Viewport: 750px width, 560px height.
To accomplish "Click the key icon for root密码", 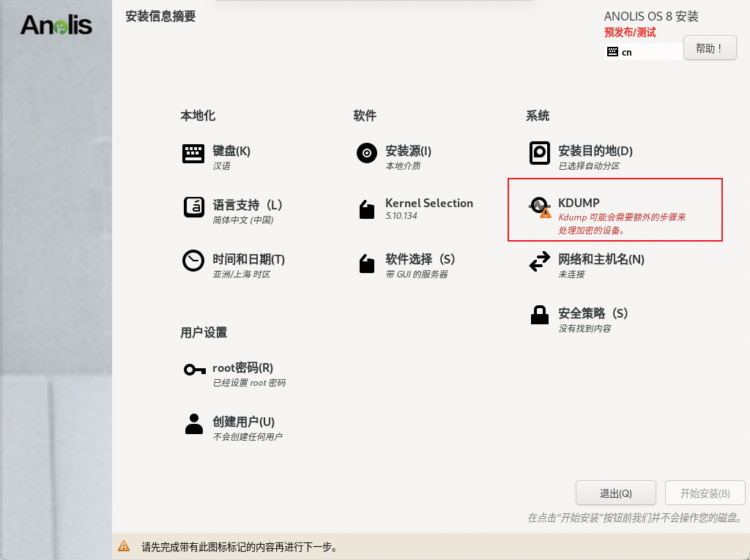I will 193,370.
